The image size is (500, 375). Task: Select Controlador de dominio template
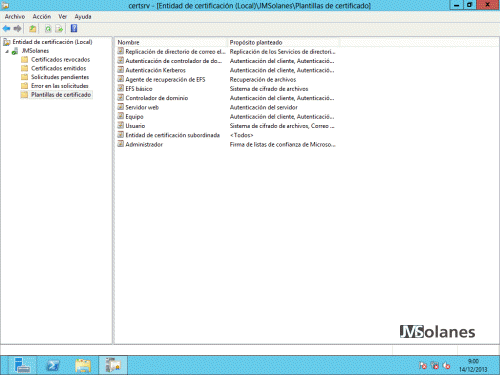[157, 98]
